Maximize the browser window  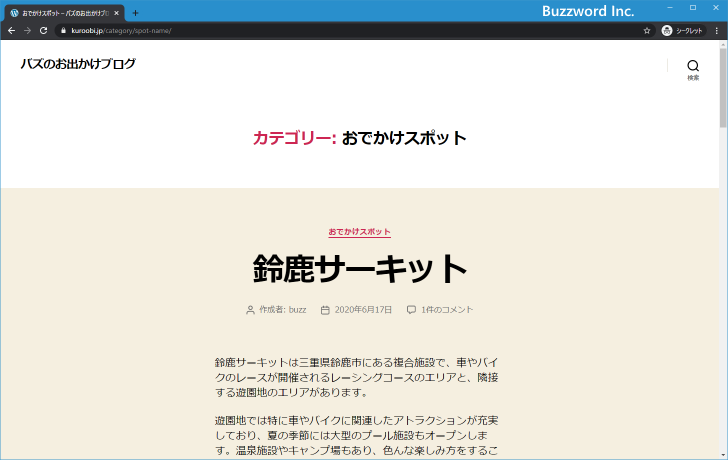[x=693, y=8]
